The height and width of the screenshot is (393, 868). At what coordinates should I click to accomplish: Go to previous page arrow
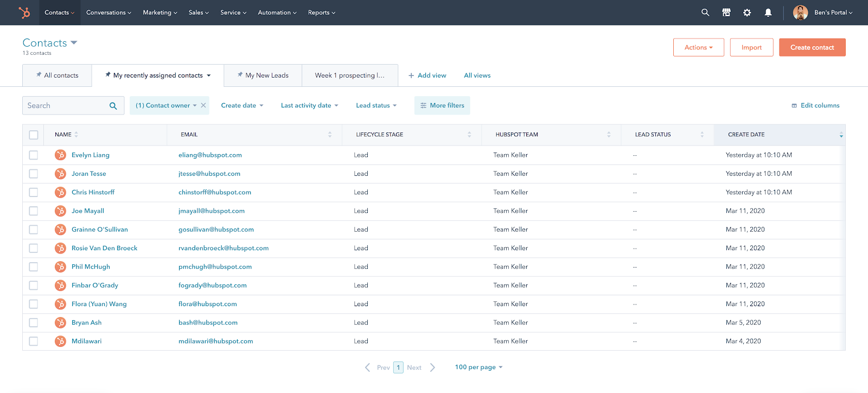click(367, 367)
